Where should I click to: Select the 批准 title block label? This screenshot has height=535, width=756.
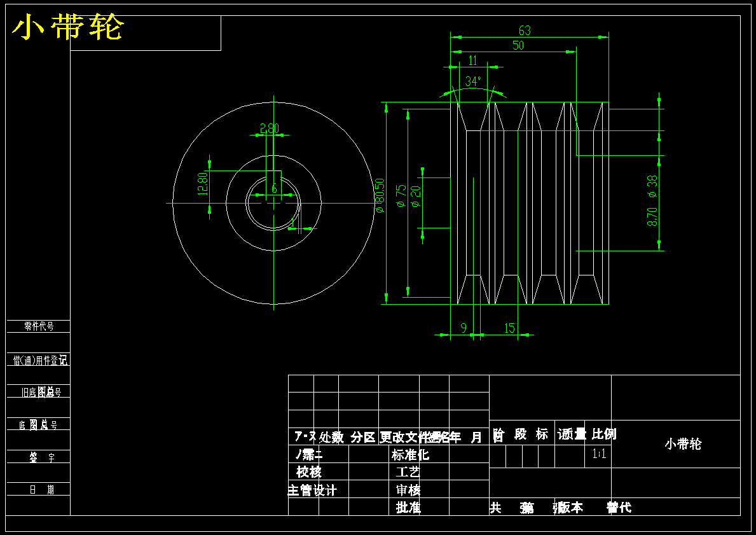click(408, 507)
